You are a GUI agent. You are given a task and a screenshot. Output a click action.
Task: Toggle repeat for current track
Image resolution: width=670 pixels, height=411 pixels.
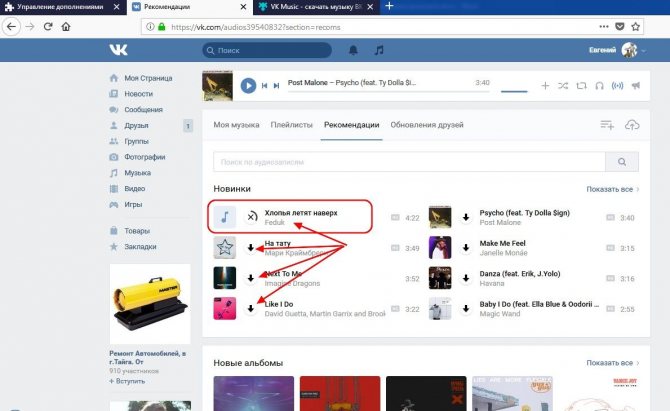click(581, 86)
